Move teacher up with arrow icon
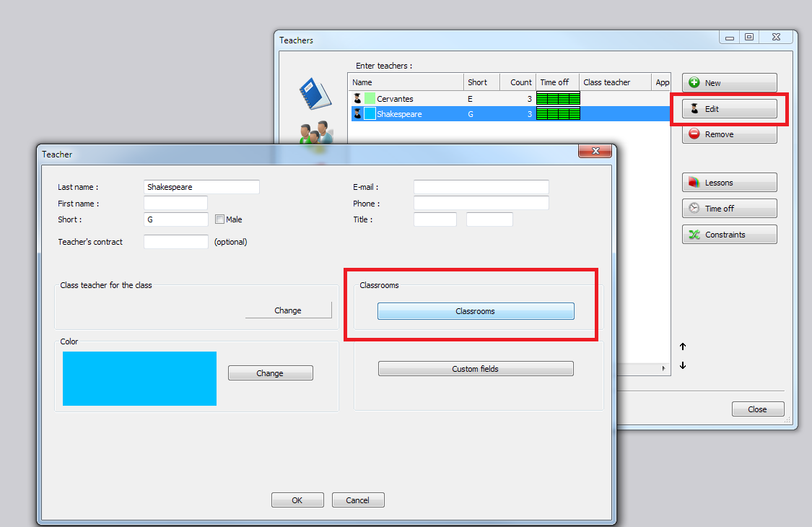 pyautogui.click(x=683, y=347)
